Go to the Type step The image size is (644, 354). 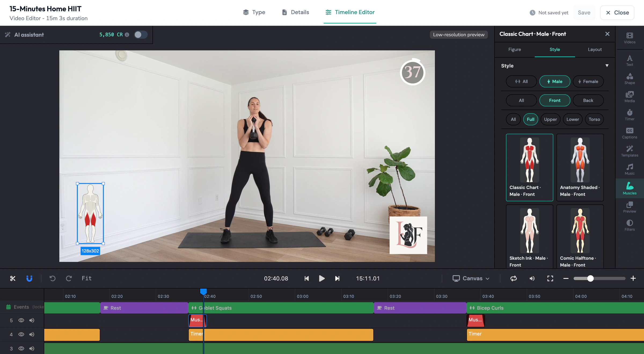coord(254,12)
